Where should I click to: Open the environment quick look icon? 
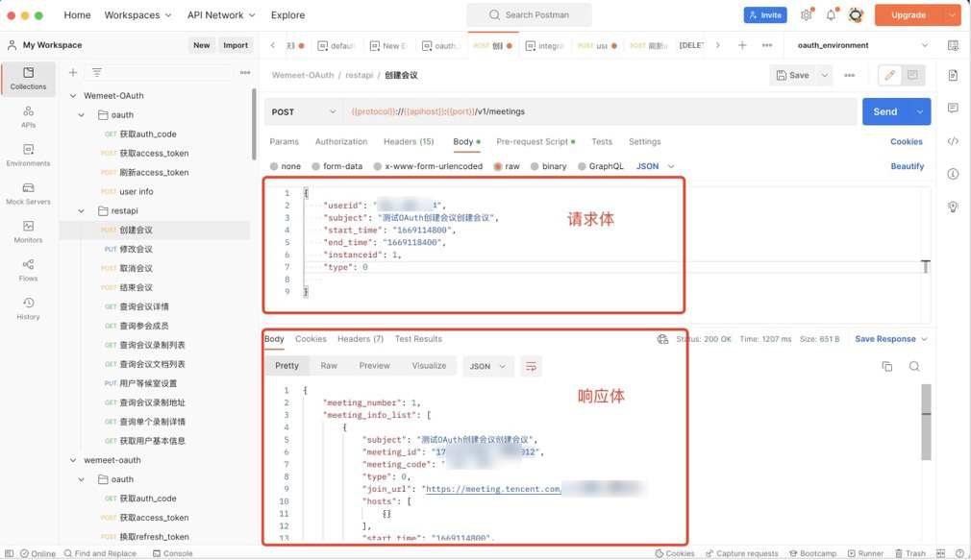[953, 45]
